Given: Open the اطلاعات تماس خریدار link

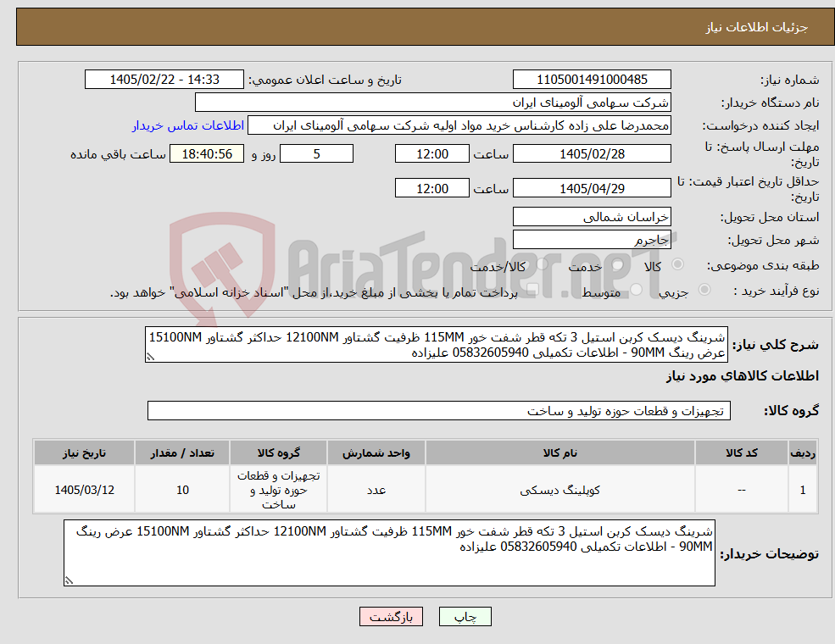Looking at the screenshot, I should click(x=188, y=125).
